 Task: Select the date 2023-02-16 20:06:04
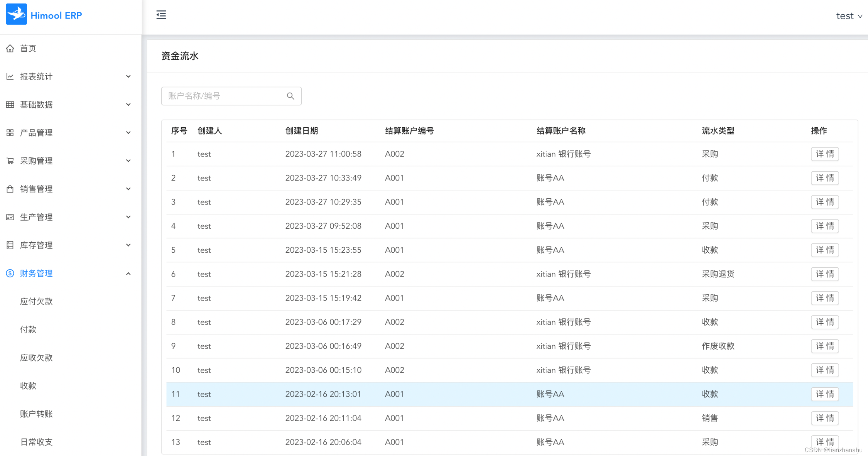[x=323, y=442]
